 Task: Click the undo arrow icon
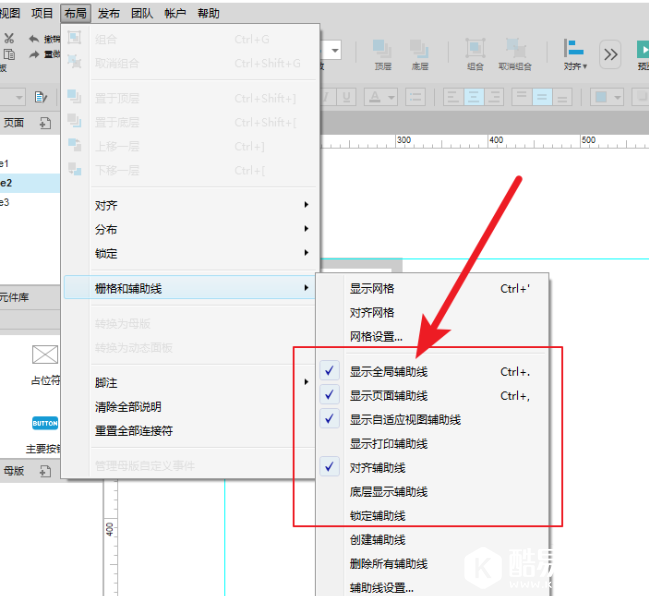34,39
